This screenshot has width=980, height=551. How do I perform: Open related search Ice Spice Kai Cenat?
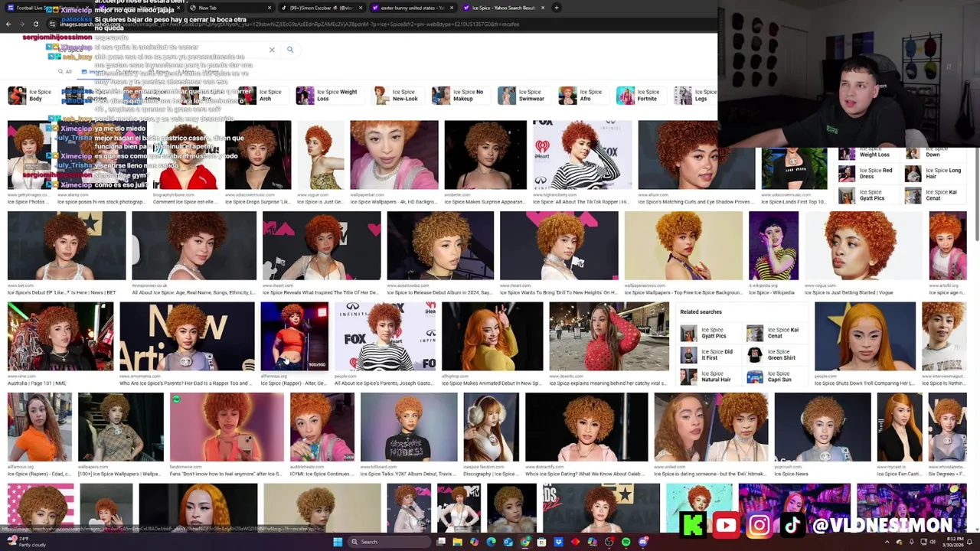tap(773, 333)
